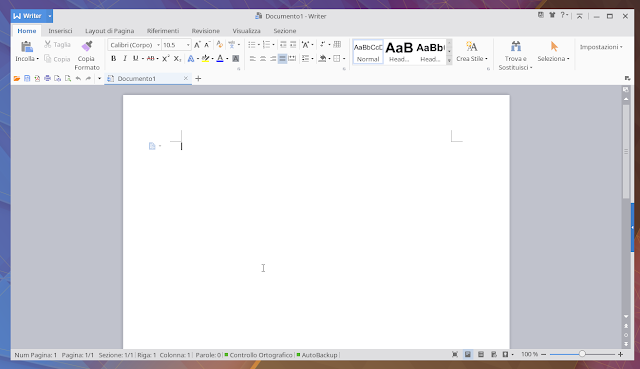Click the zoom slider handle
Screen dimensions: 640x369
coord(582,354)
